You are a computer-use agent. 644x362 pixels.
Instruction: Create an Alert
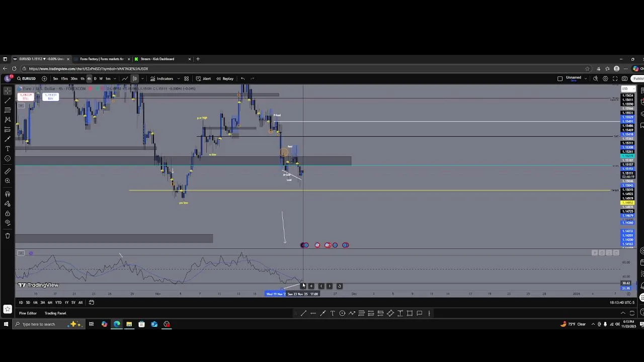click(x=204, y=78)
